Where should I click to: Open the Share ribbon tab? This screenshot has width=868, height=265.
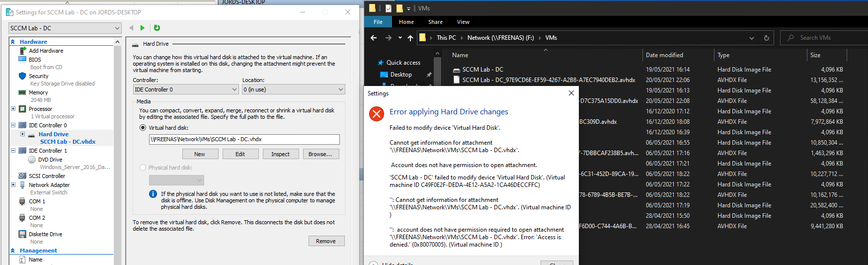(435, 22)
